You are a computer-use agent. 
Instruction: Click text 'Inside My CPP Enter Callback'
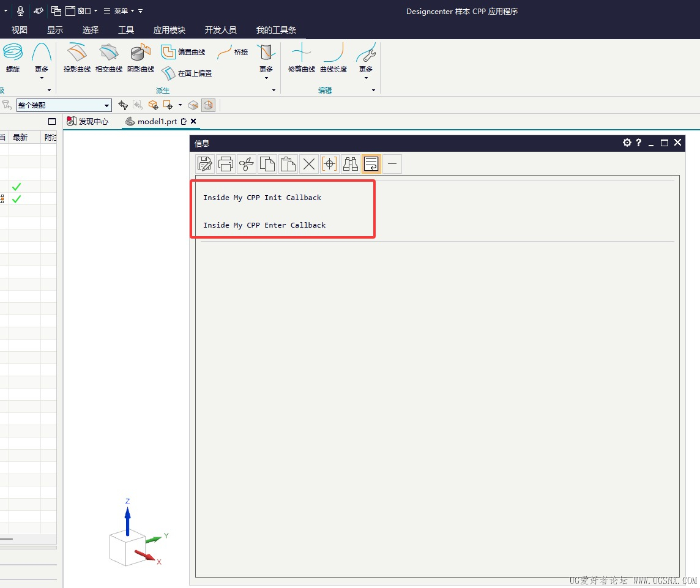264,225
